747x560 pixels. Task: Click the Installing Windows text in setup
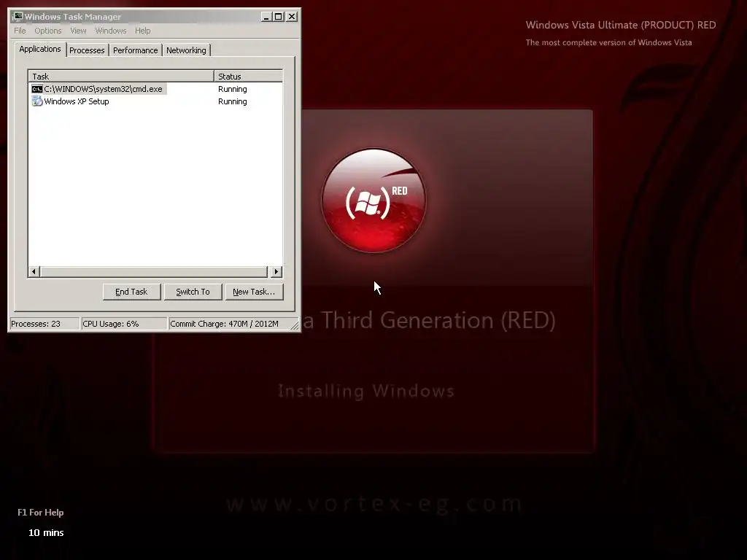(x=366, y=391)
